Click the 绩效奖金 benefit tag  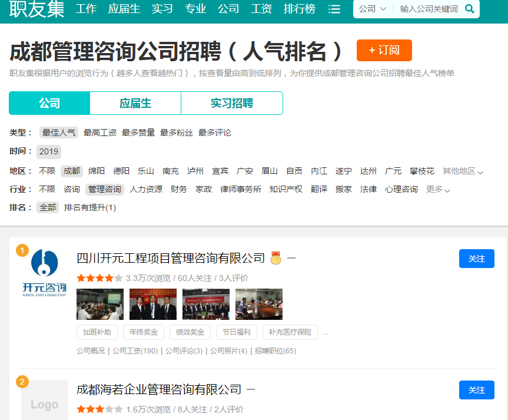[x=190, y=332]
